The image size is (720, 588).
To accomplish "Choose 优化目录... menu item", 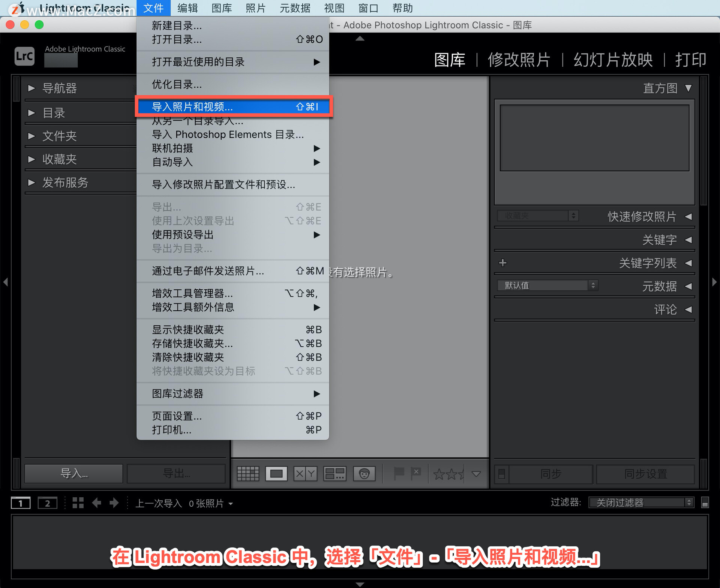I will coord(233,84).
